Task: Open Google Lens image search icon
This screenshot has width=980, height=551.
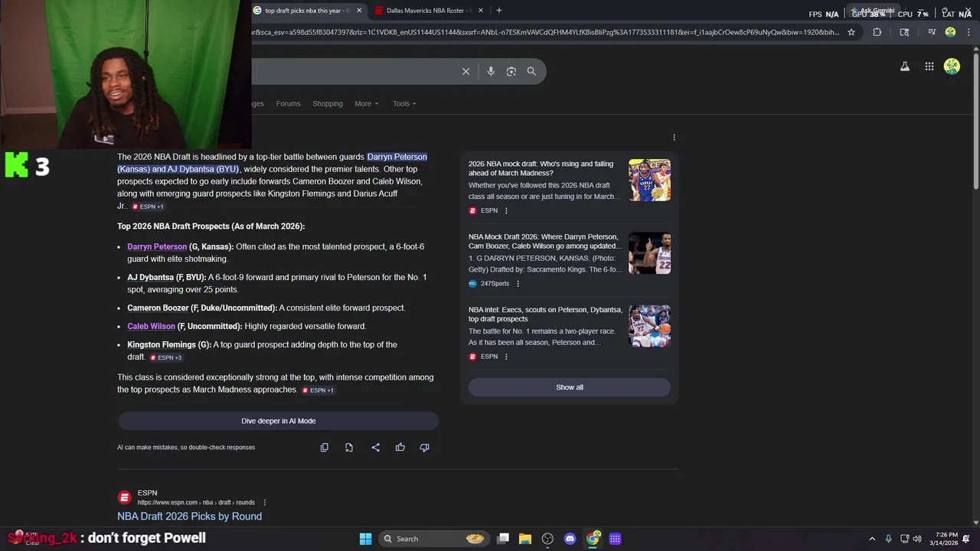Action: (511, 71)
